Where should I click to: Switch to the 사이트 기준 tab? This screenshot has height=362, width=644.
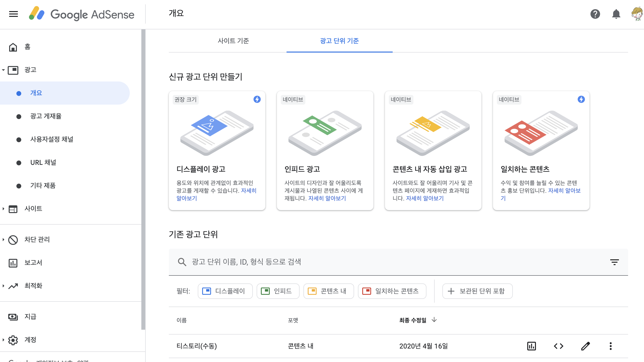[x=233, y=41]
